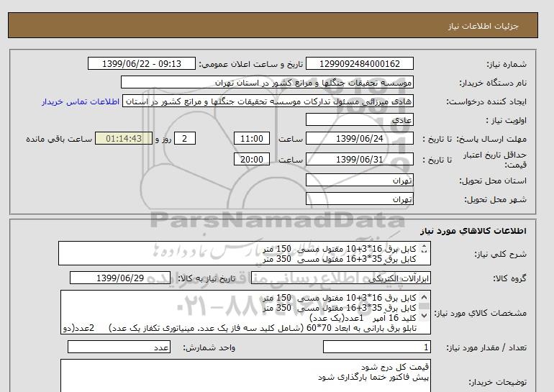Click the request creator field هادی میرزائی
Screen dimensions: 554x392
[x=268, y=101]
